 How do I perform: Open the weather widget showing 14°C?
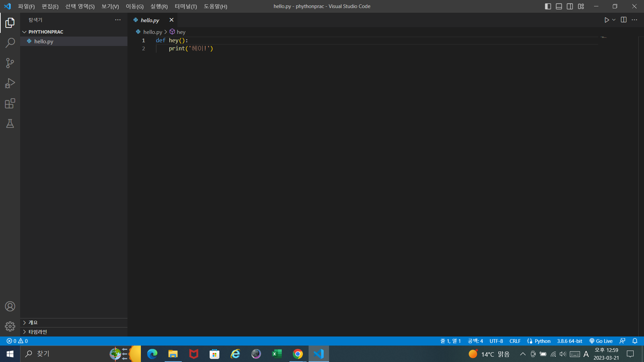point(489,354)
